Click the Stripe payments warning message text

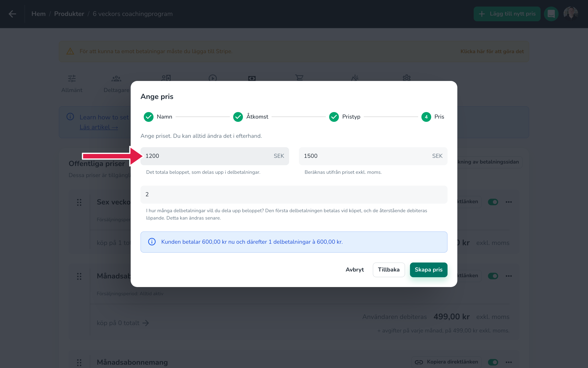click(x=156, y=51)
